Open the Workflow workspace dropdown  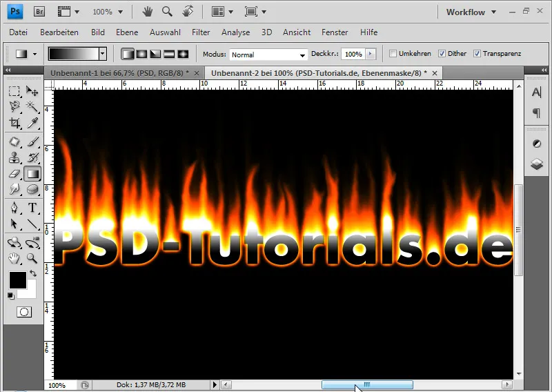[471, 12]
